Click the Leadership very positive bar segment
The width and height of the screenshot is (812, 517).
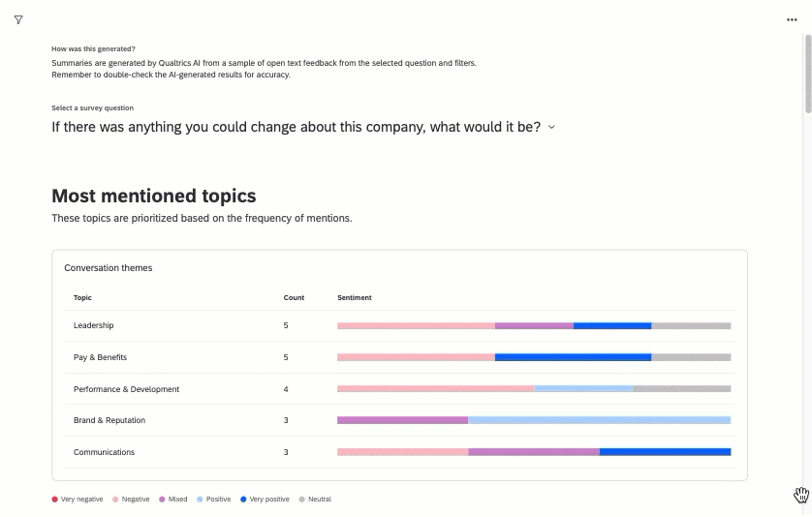612,325
